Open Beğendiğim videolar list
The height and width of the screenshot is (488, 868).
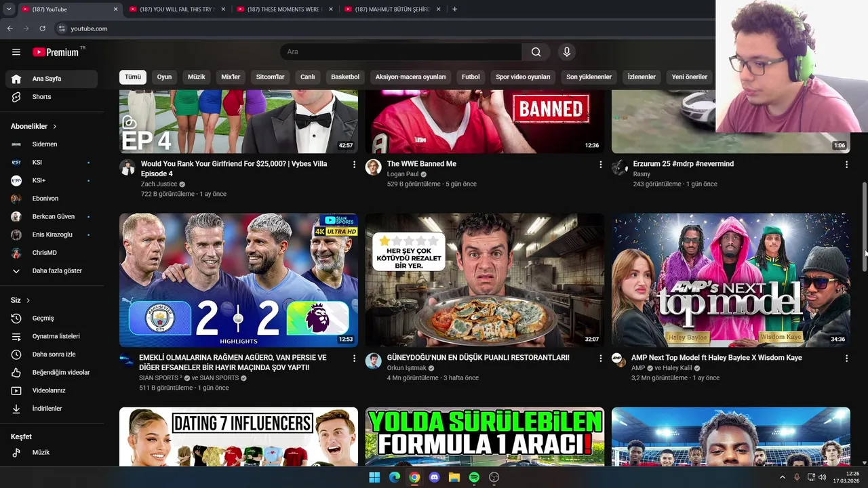point(52,372)
